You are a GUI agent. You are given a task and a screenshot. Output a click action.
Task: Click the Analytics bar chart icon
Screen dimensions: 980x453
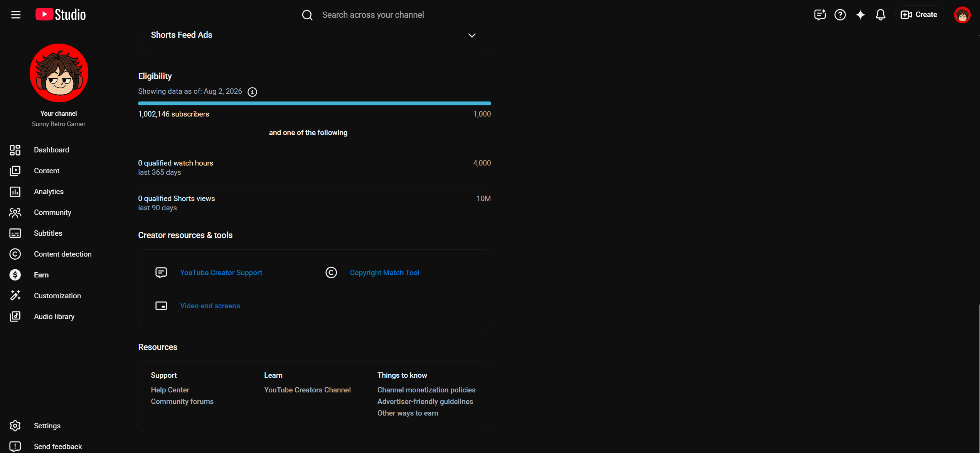click(15, 192)
